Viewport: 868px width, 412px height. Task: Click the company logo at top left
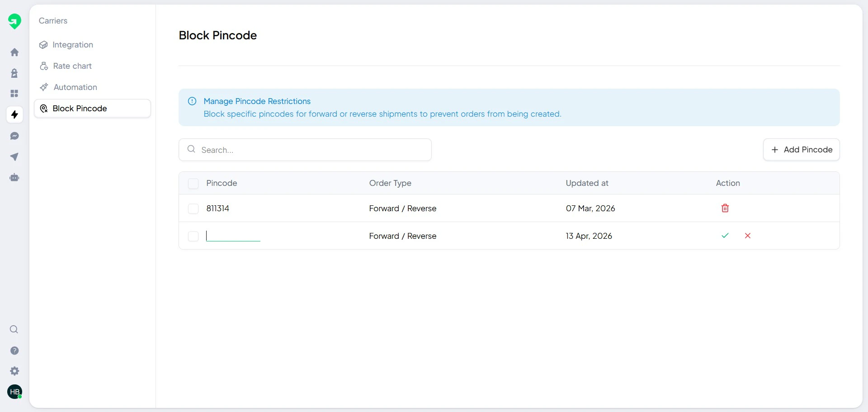(15, 21)
